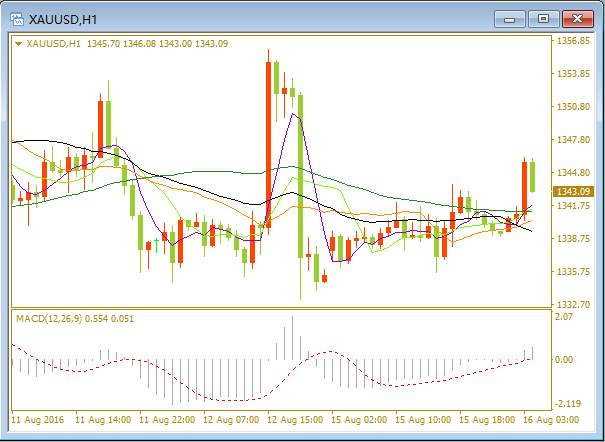Click the 1356.85 price scale label
605x442 pixels.
pos(573,40)
